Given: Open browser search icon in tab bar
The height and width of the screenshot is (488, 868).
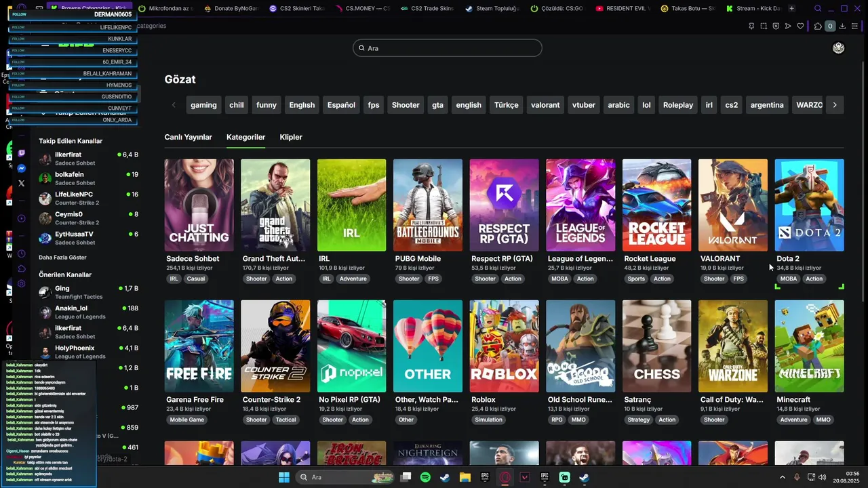Looking at the screenshot, I should pyautogui.click(x=818, y=9).
